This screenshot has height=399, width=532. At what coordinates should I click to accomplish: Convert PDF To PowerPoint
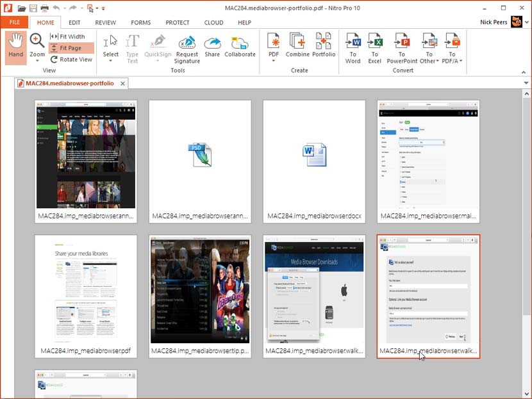tap(402, 49)
